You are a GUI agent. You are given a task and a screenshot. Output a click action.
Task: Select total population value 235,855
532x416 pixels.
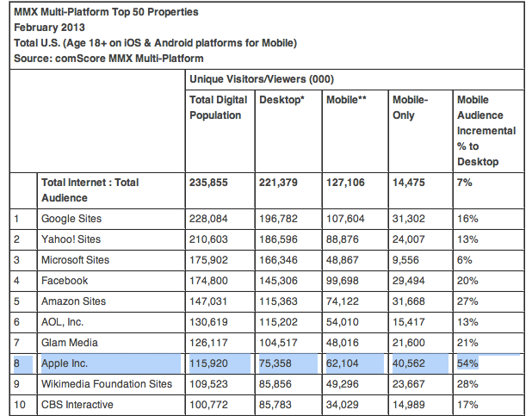pyautogui.click(x=208, y=183)
